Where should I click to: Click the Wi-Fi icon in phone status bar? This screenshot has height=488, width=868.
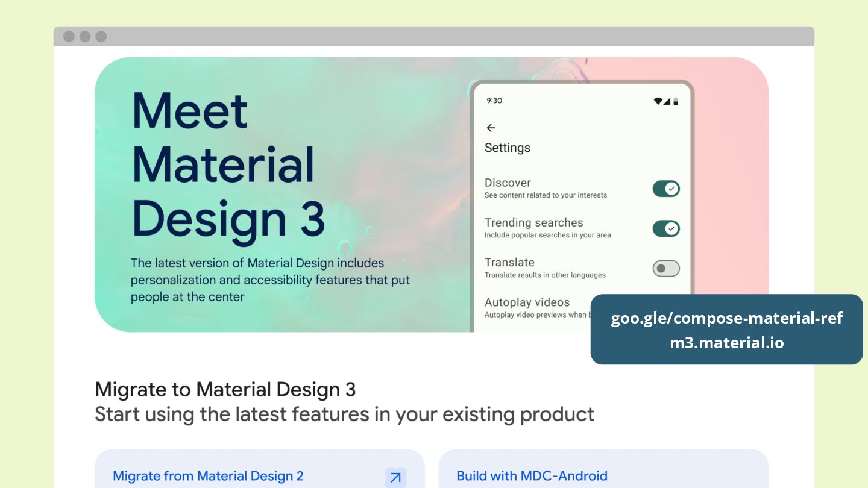658,101
